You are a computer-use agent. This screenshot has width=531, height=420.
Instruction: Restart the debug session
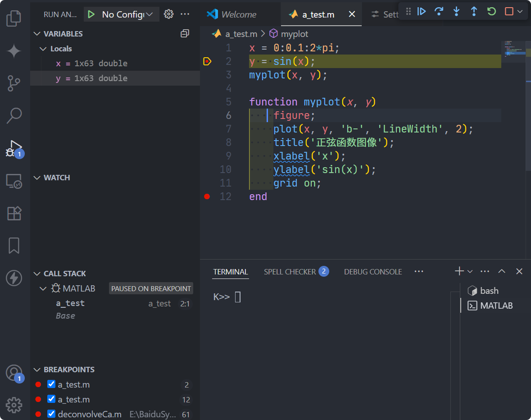[491, 11]
